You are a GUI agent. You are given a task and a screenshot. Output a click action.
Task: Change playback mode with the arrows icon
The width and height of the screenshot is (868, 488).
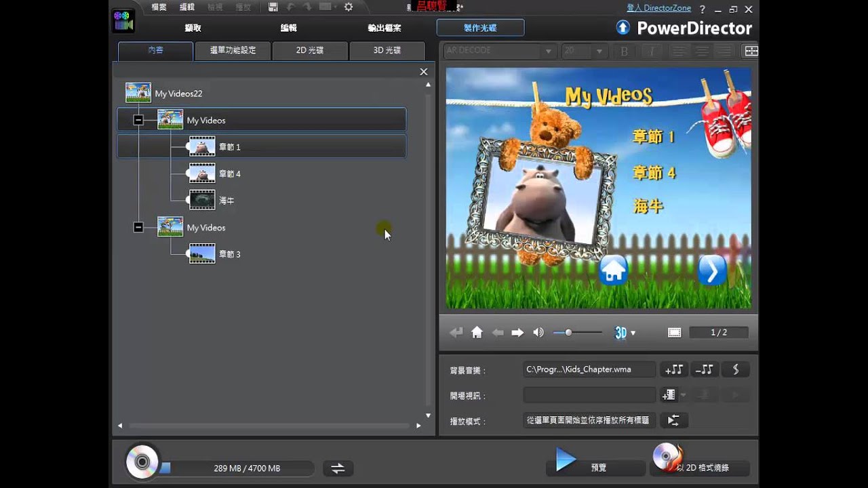pyautogui.click(x=673, y=420)
